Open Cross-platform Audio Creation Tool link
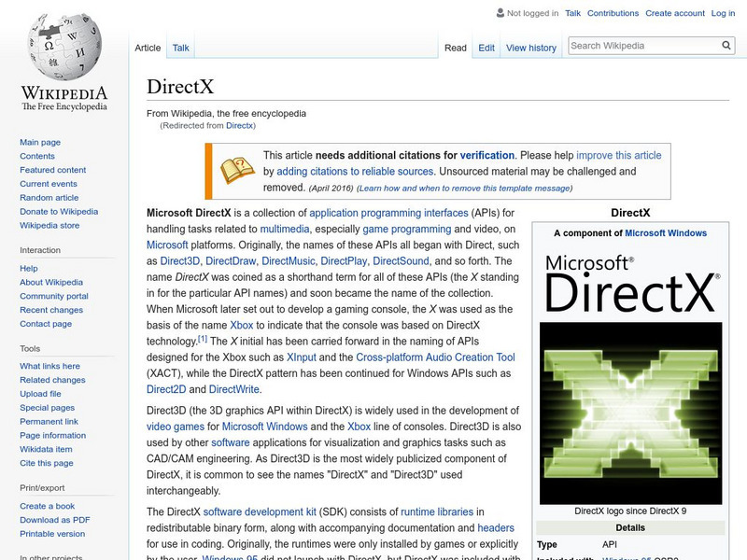 pyautogui.click(x=435, y=357)
